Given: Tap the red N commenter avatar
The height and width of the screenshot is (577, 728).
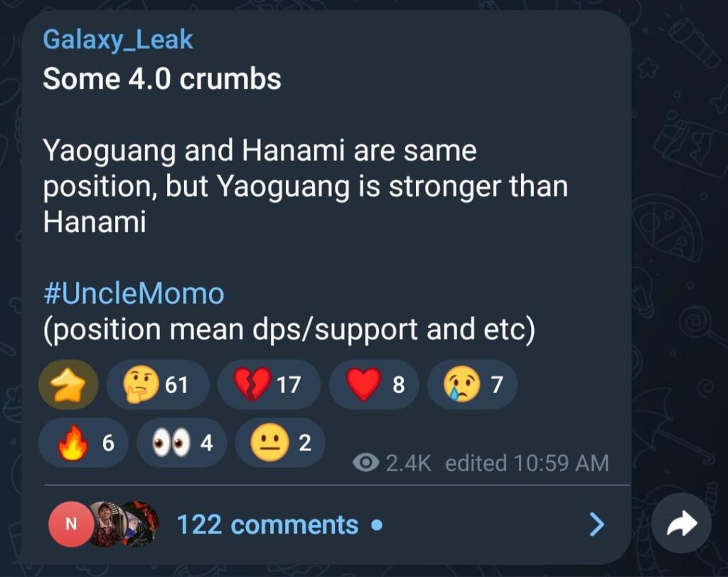Looking at the screenshot, I should click(x=70, y=524).
